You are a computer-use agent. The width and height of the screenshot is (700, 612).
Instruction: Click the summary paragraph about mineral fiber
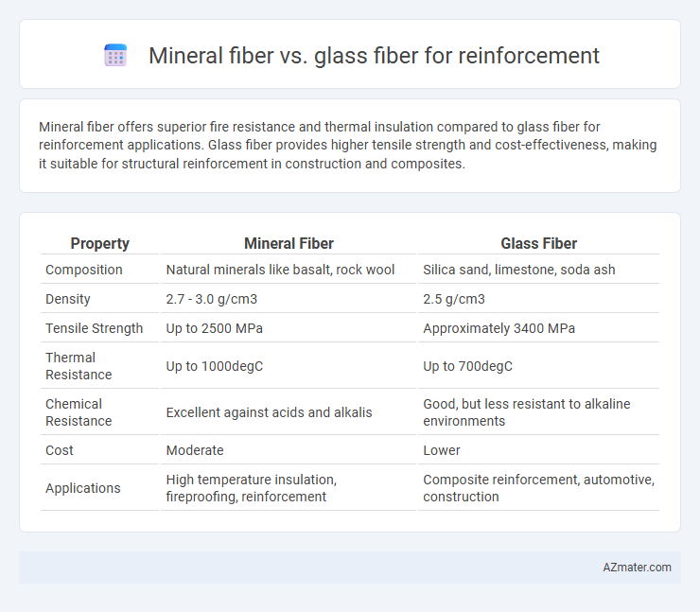coord(347,145)
